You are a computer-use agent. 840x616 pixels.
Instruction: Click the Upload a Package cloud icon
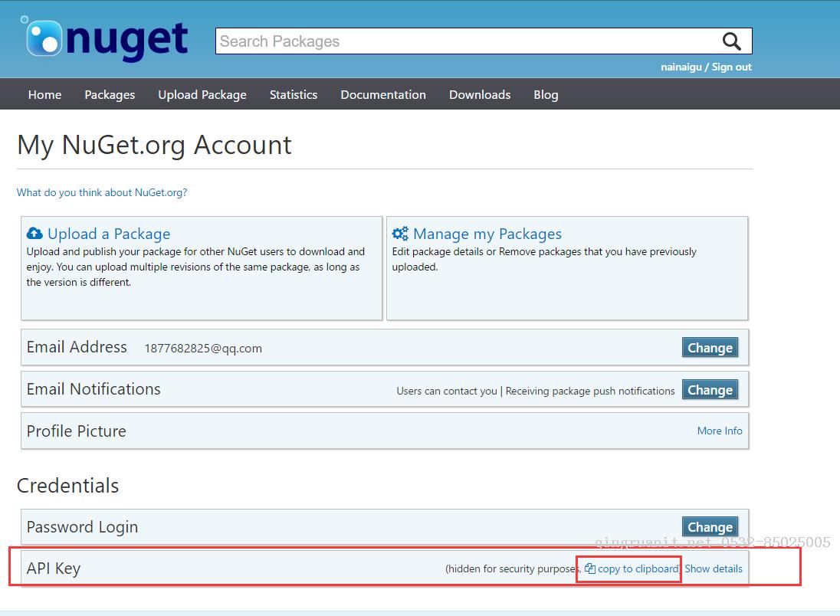point(34,234)
